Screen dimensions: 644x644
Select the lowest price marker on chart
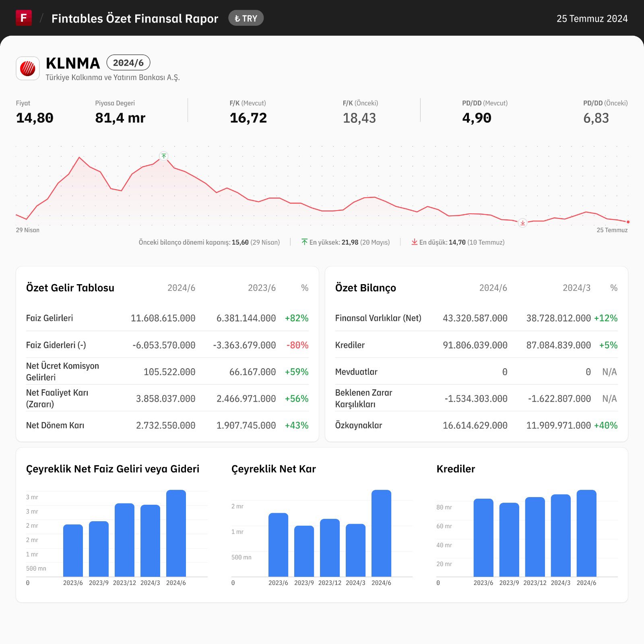(x=522, y=223)
